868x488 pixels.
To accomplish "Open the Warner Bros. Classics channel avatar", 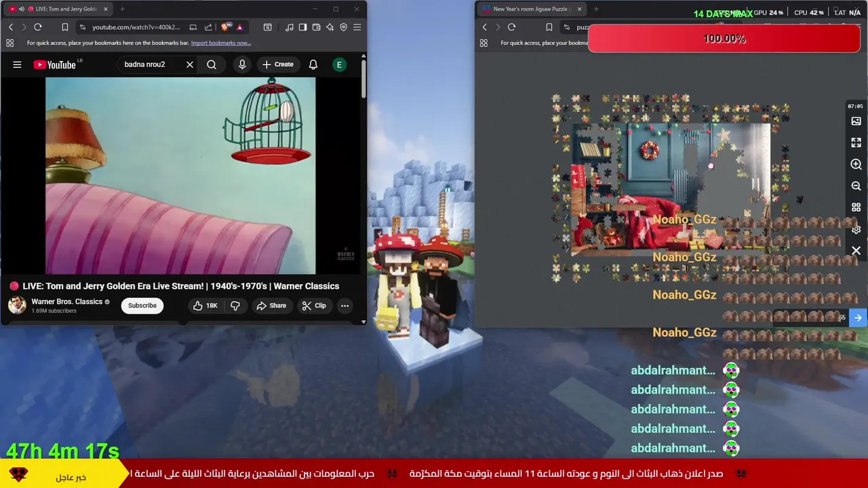I will 17,305.
